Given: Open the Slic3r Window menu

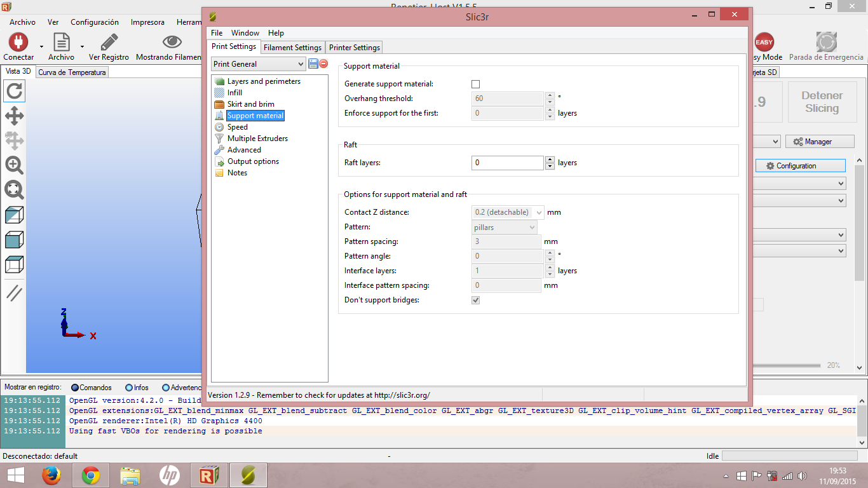Looking at the screenshot, I should (245, 33).
